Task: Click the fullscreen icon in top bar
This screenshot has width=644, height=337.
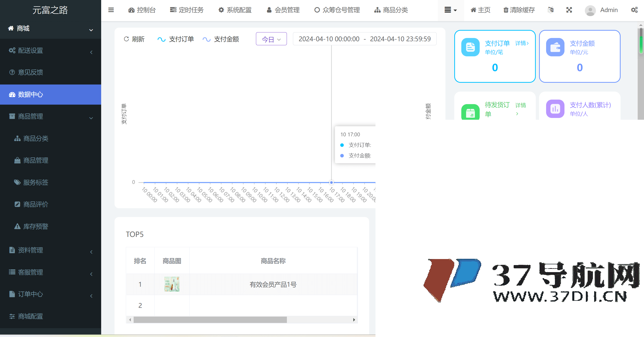Action: tap(569, 10)
